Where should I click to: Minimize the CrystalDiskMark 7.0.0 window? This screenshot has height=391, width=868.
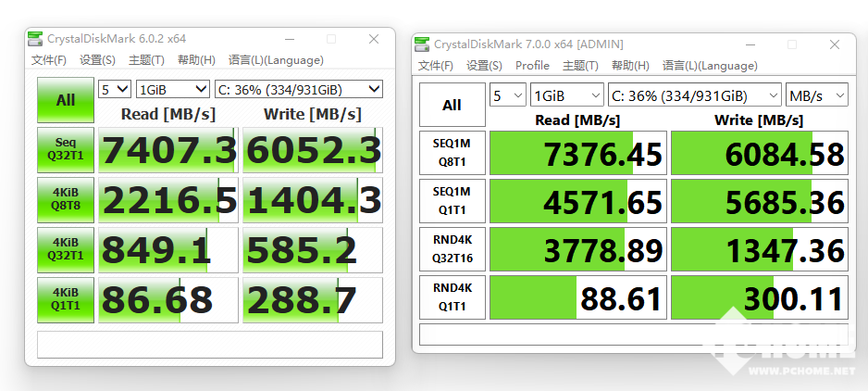coord(750,44)
